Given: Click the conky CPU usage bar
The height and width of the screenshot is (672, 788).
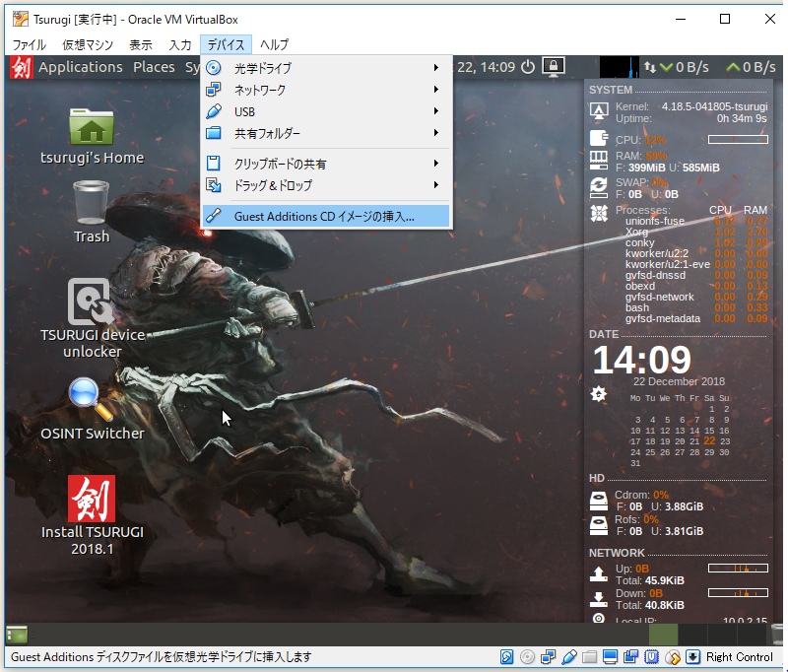Looking at the screenshot, I should tap(738, 139).
